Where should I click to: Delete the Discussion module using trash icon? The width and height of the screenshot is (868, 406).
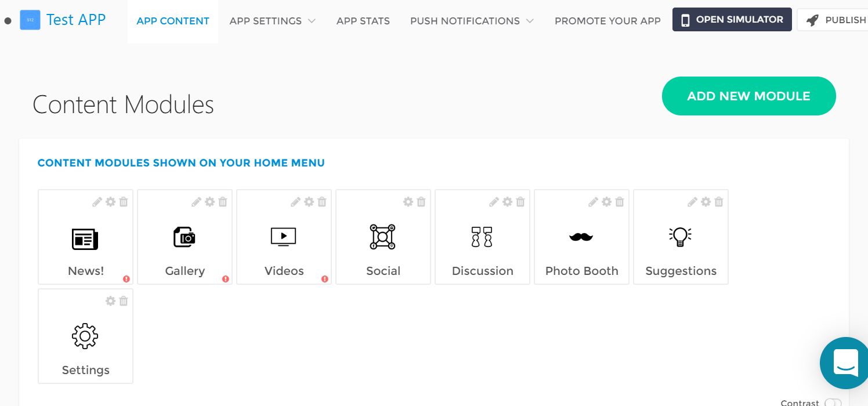(x=520, y=202)
